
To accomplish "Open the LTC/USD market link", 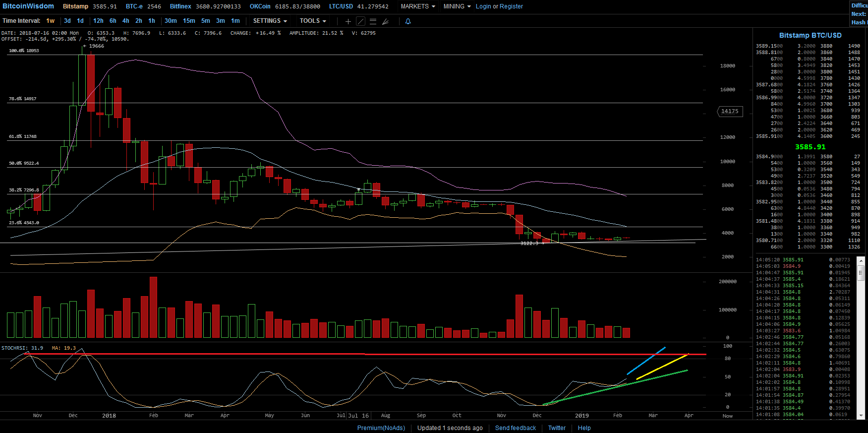I will 359,6.
